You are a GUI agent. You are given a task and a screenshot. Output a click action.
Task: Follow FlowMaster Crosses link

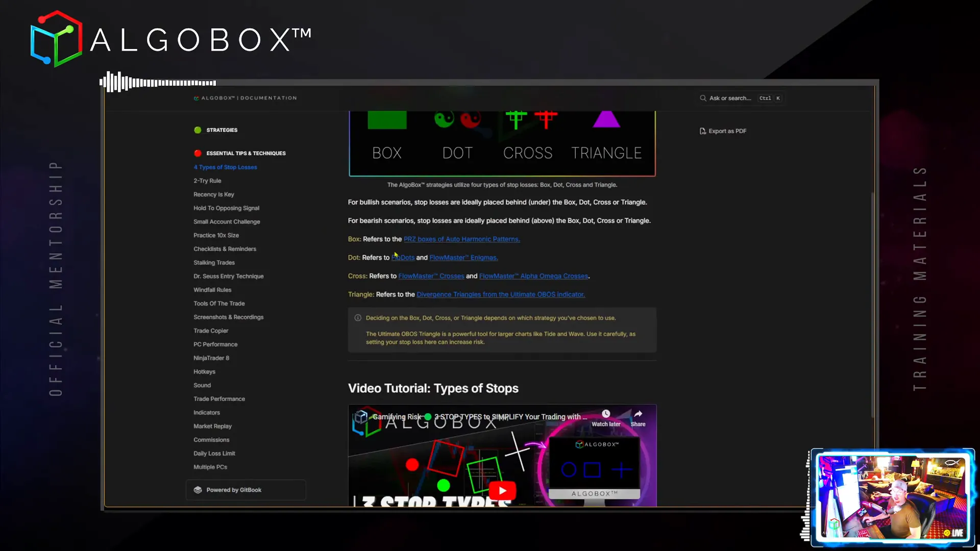[x=431, y=276]
